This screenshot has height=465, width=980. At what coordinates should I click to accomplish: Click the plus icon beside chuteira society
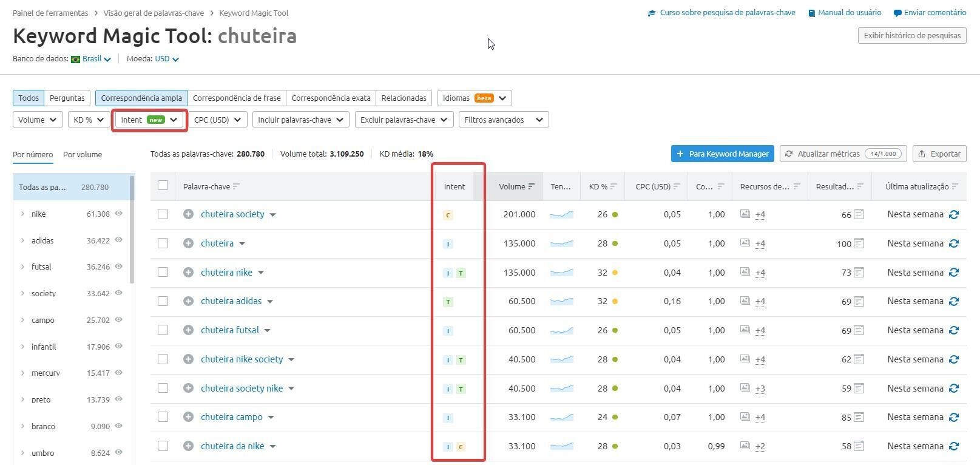coord(188,214)
